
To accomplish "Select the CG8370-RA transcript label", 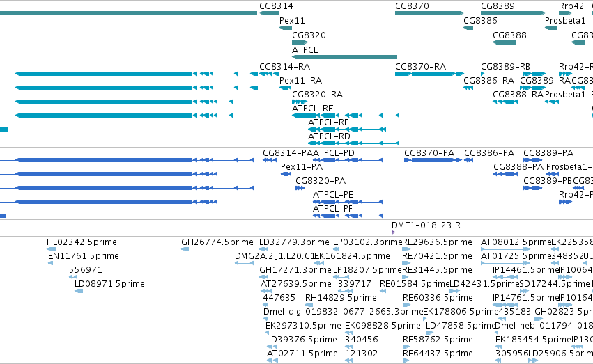I will tap(421, 67).
